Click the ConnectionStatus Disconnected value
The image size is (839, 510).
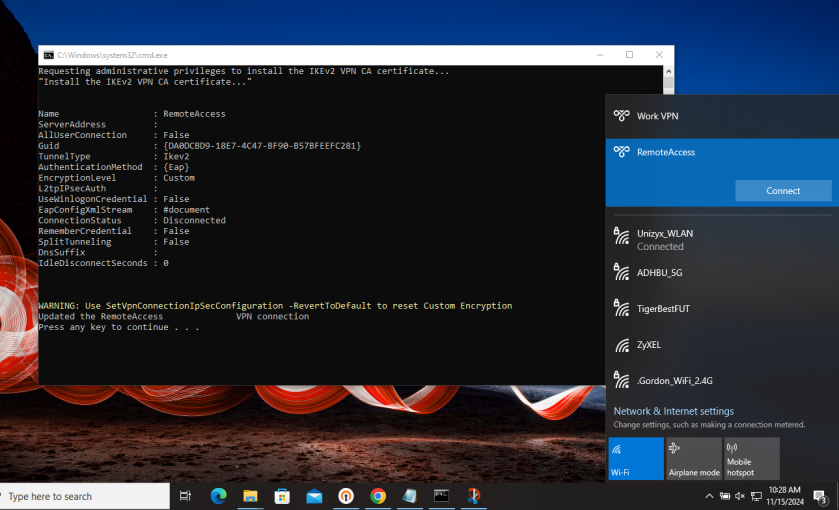pos(194,220)
